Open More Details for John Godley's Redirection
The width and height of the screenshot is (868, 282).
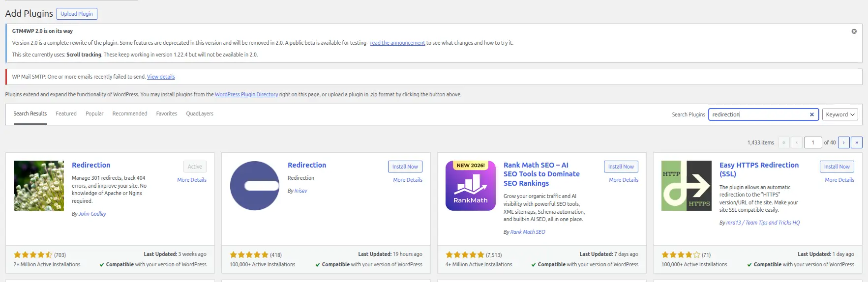[x=192, y=180]
